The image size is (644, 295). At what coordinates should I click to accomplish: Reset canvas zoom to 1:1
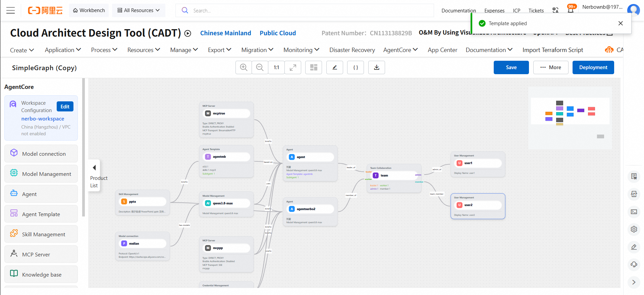coord(276,67)
